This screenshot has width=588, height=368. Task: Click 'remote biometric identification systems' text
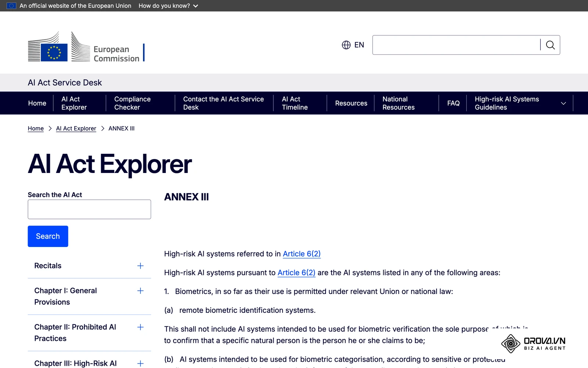(247, 310)
